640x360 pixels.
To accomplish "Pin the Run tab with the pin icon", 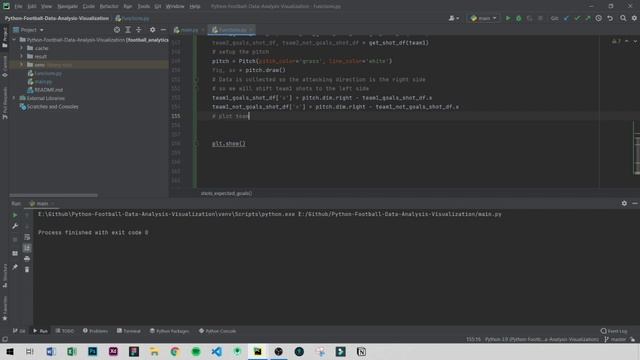I will (15, 267).
